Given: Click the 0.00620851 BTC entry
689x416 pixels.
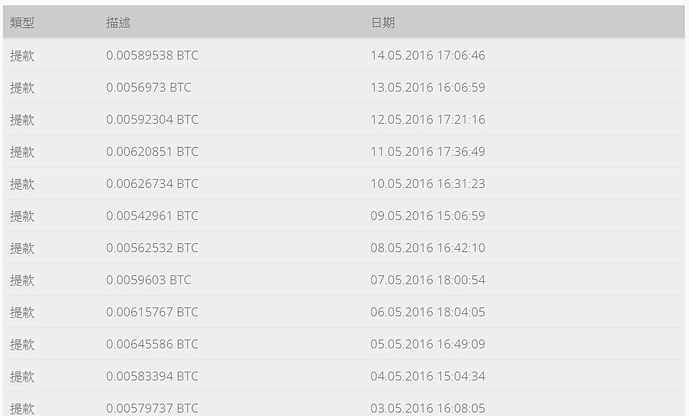Looking at the screenshot, I should (x=152, y=152).
